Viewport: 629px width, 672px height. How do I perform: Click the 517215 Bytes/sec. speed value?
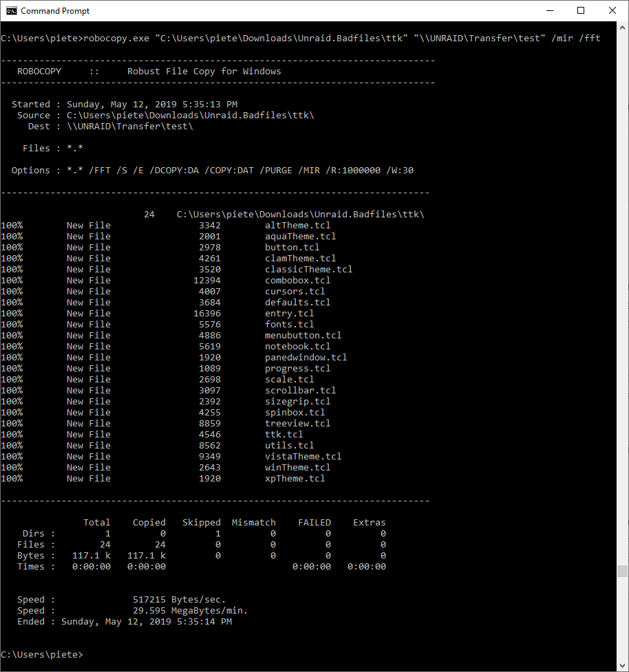179,600
